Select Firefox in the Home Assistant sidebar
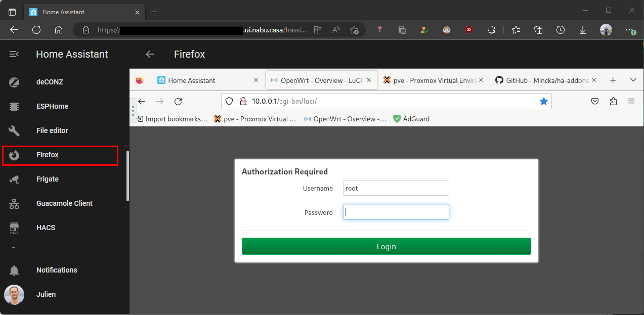 pos(61,155)
